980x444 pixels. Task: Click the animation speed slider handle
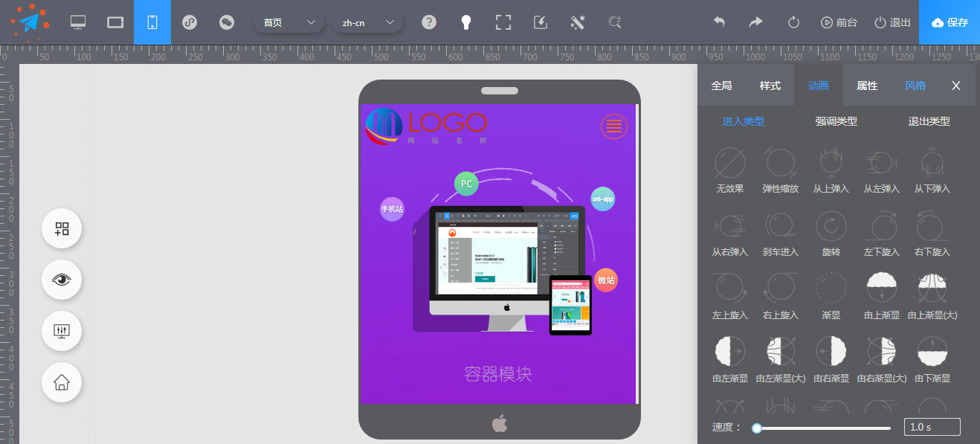tap(757, 428)
